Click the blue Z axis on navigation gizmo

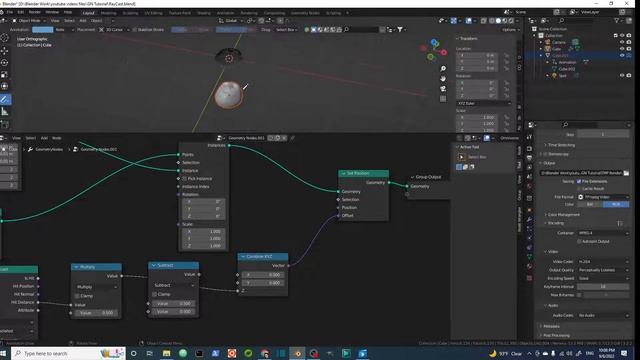pyautogui.click(x=434, y=43)
